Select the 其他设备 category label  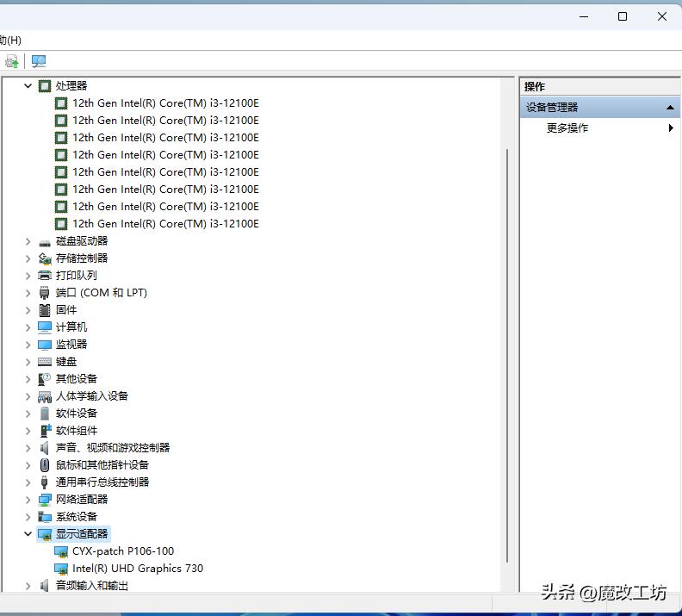77,379
